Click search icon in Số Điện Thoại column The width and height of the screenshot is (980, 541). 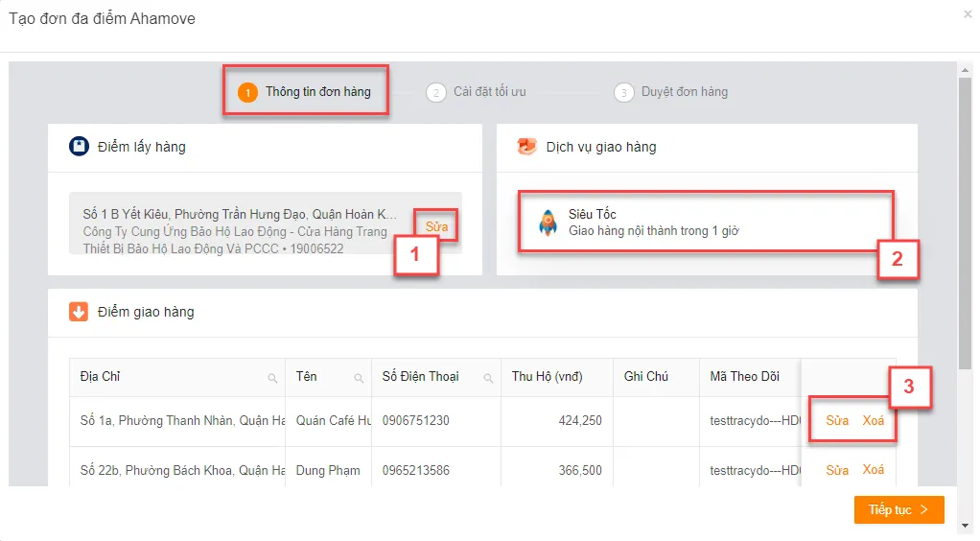tap(488, 378)
